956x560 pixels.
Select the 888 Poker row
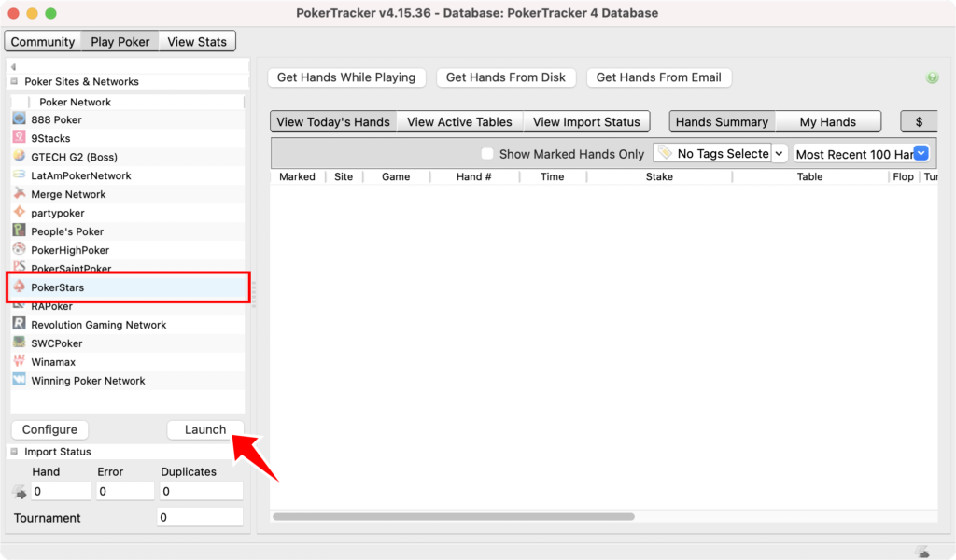click(127, 119)
